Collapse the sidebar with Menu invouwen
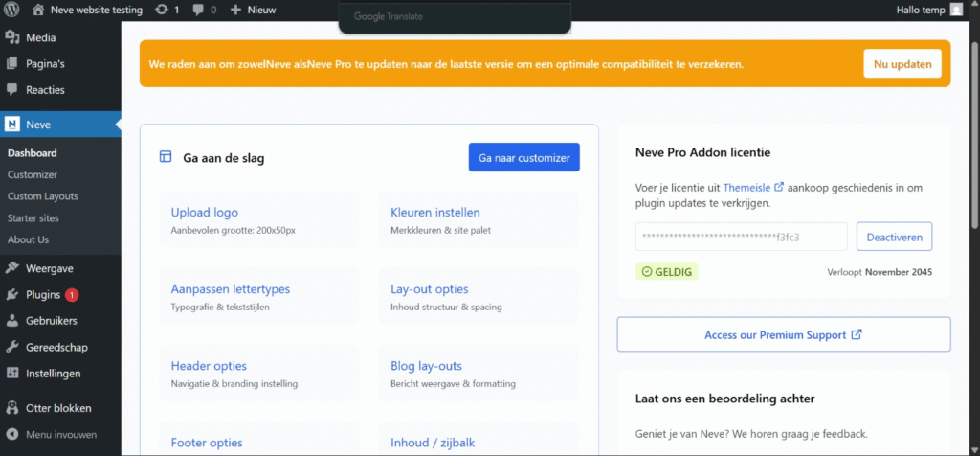 pos(60,434)
